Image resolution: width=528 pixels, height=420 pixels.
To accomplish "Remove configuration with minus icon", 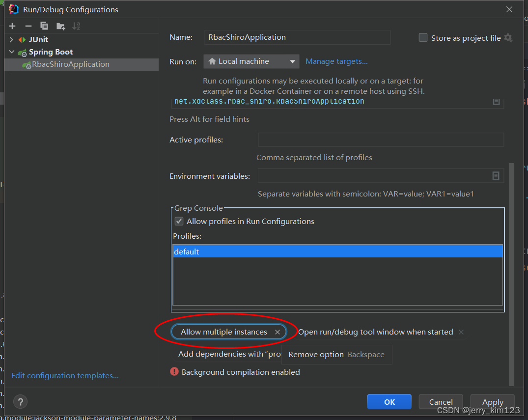I will point(28,26).
